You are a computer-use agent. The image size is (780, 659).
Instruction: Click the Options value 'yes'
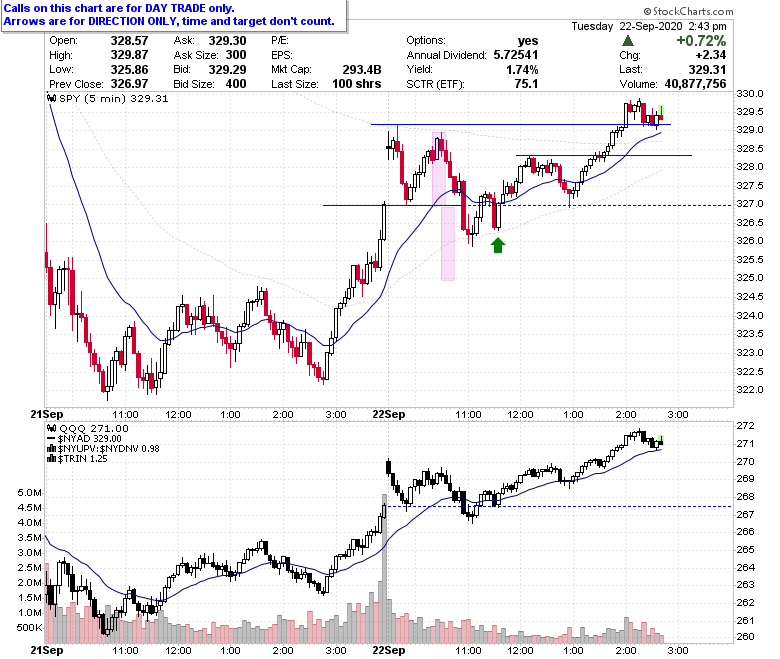coord(528,41)
